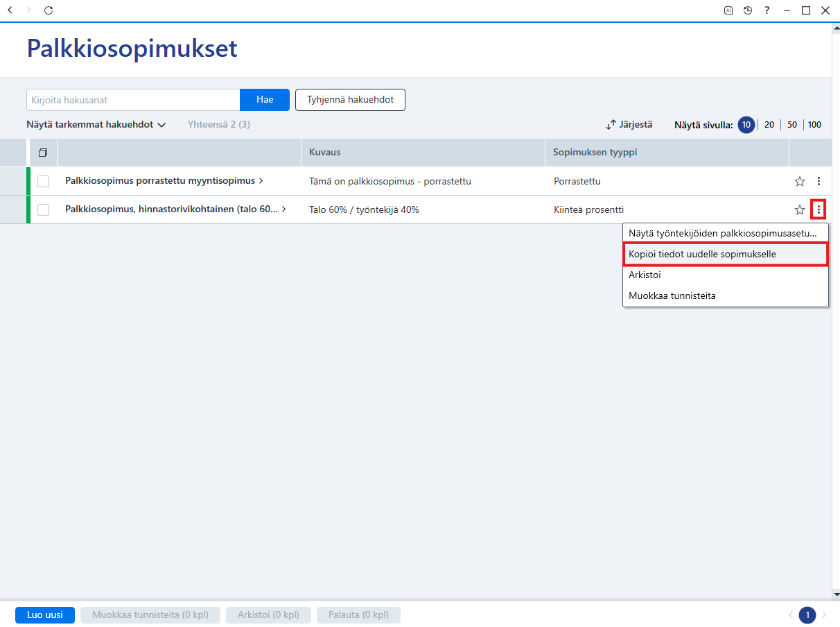The image size is (840, 627).
Task: Show 20 items per page
Action: [x=769, y=125]
